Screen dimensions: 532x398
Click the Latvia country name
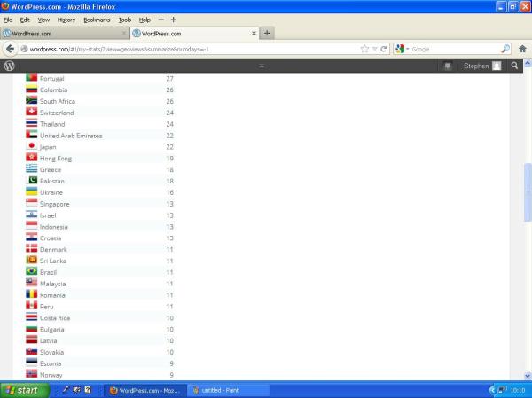(49, 340)
